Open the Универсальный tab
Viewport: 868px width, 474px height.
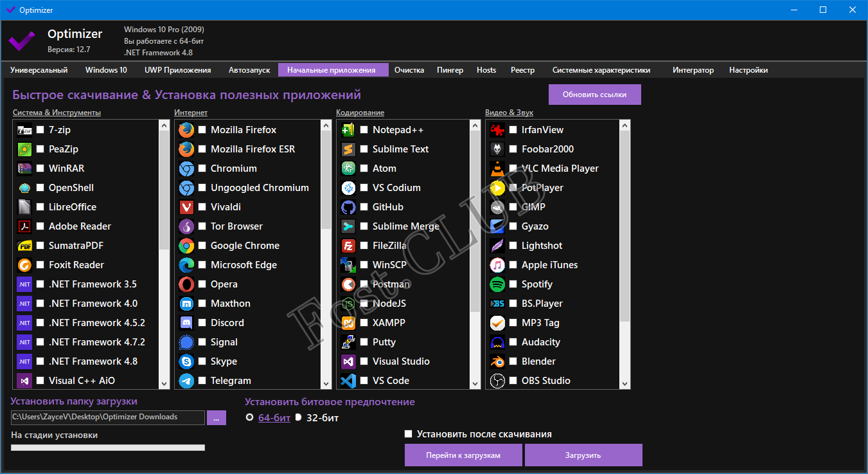39,70
